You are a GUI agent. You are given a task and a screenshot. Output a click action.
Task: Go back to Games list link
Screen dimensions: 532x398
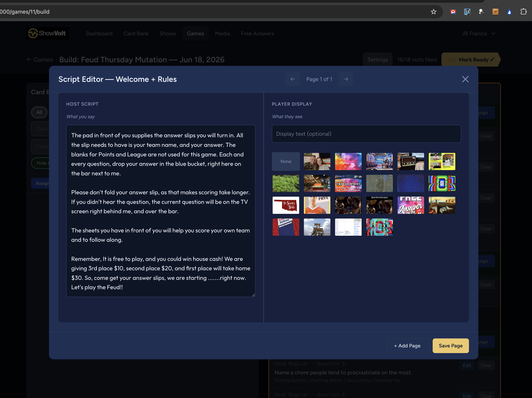pos(40,60)
